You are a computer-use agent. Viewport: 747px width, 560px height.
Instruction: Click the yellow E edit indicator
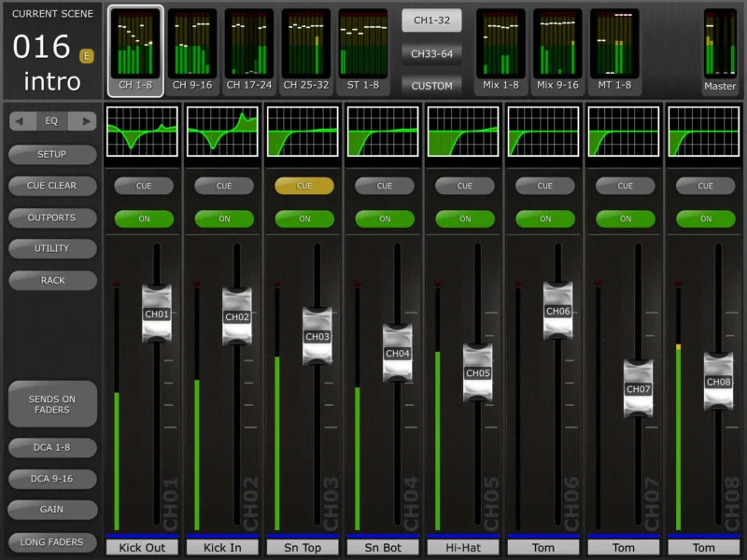click(86, 56)
